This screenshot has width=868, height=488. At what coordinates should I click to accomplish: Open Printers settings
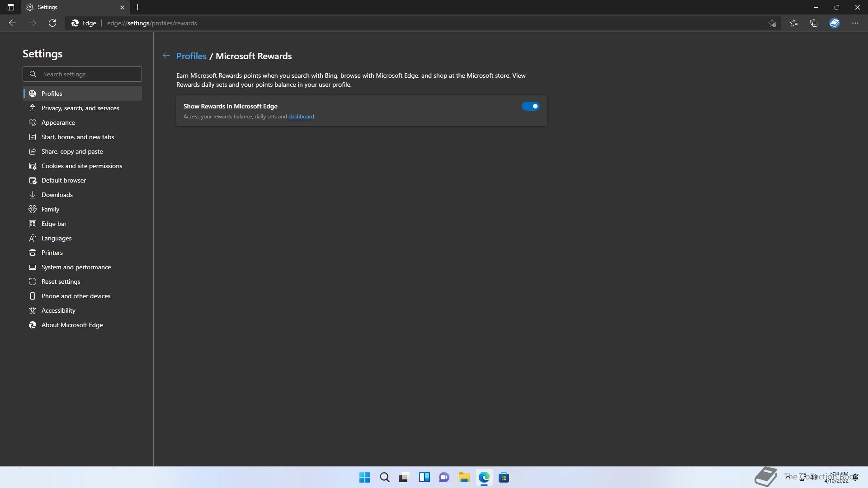point(82,253)
